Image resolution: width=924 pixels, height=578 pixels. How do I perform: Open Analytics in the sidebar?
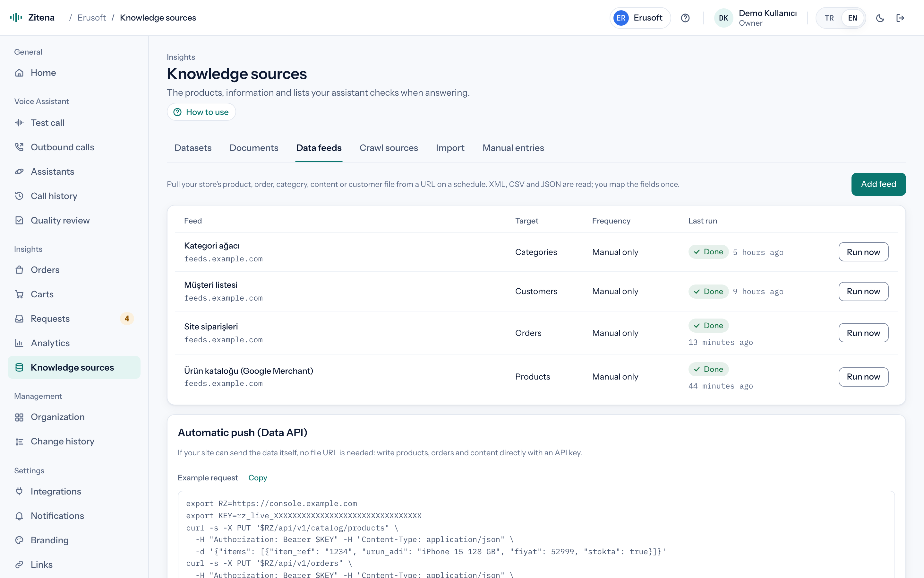pos(74,343)
